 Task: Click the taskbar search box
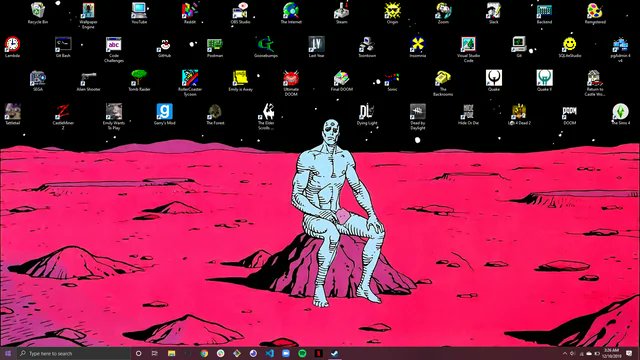73,353
